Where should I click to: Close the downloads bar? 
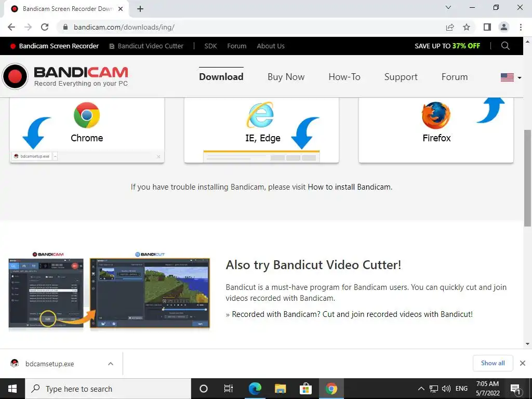click(523, 363)
